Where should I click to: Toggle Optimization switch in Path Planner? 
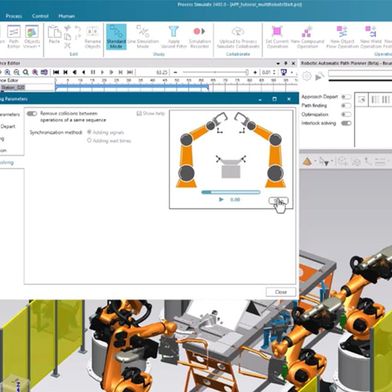click(x=346, y=114)
